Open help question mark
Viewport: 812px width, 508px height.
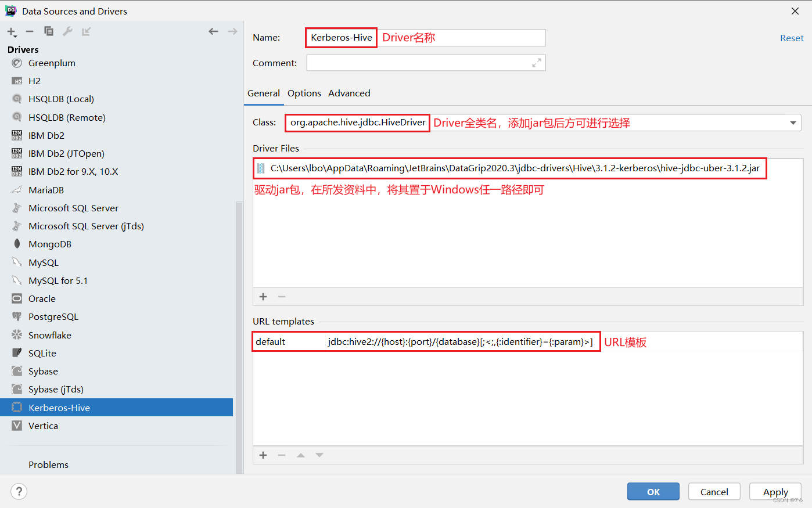19,491
